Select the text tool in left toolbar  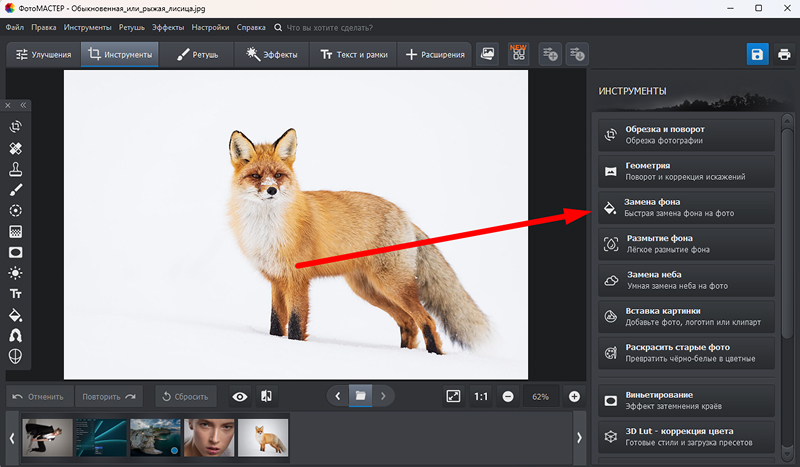[x=16, y=294]
